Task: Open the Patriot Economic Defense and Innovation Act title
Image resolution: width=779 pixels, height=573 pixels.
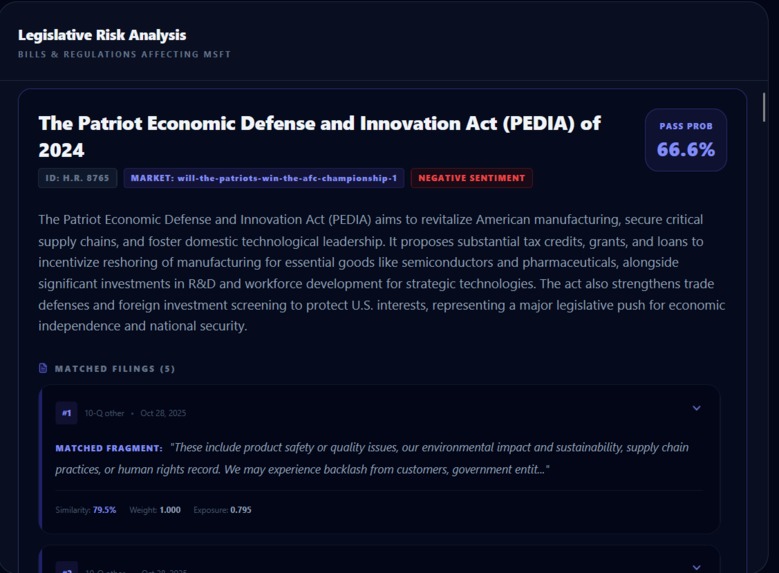Action: (319, 137)
